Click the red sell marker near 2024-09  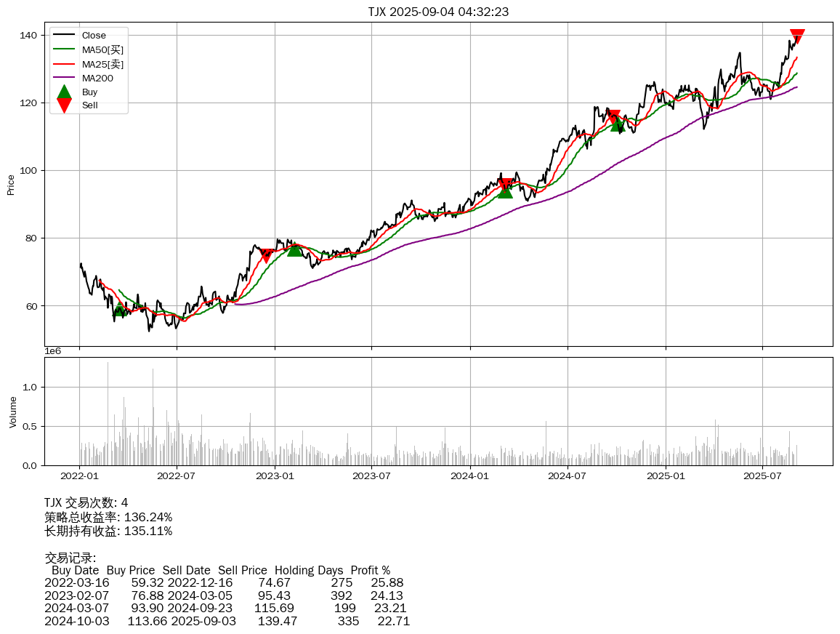click(614, 116)
